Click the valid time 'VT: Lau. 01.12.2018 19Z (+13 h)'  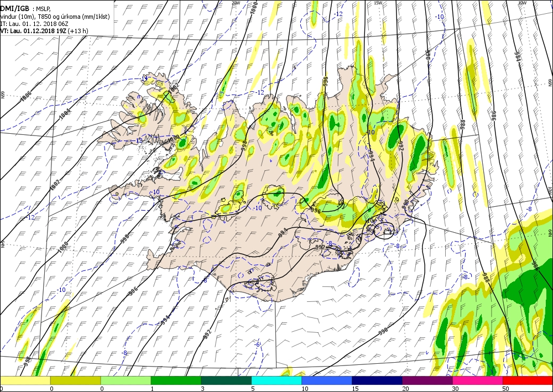(x=44, y=31)
